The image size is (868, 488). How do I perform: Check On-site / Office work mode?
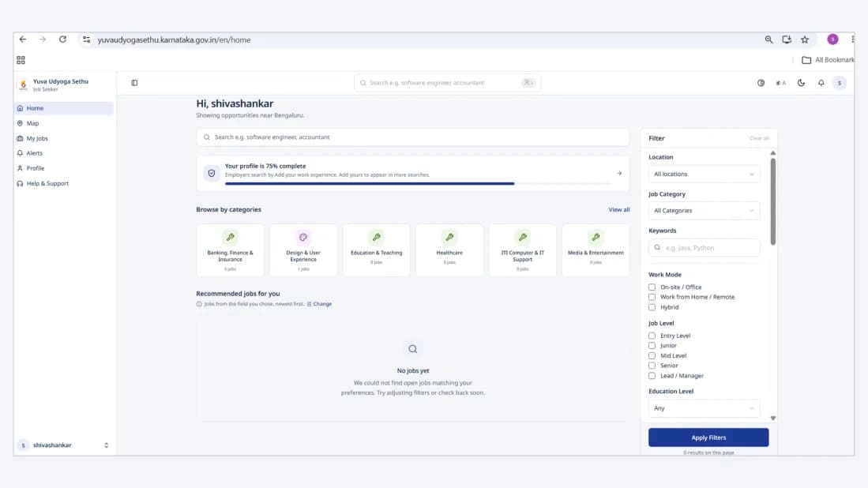(x=652, y=287)
